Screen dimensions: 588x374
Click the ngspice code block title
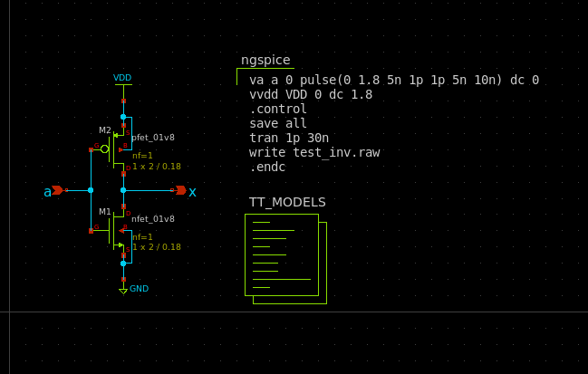coord(265,60)
